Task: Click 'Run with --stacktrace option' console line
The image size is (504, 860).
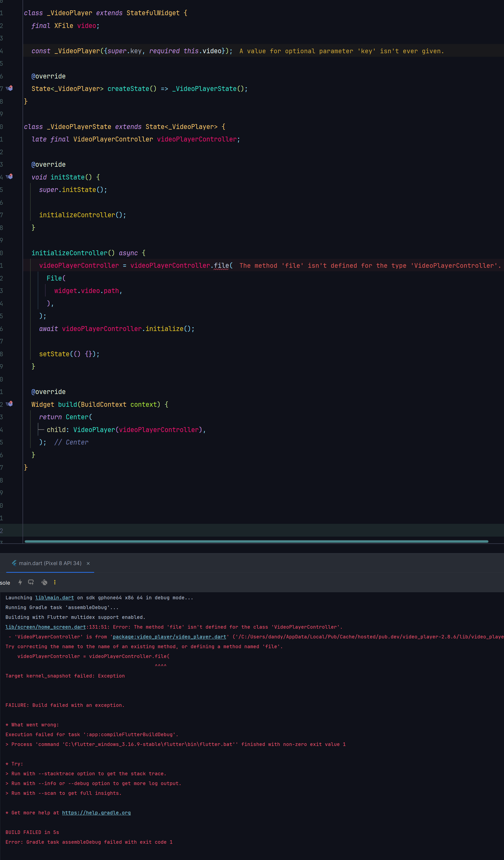Action: point(85,774)
